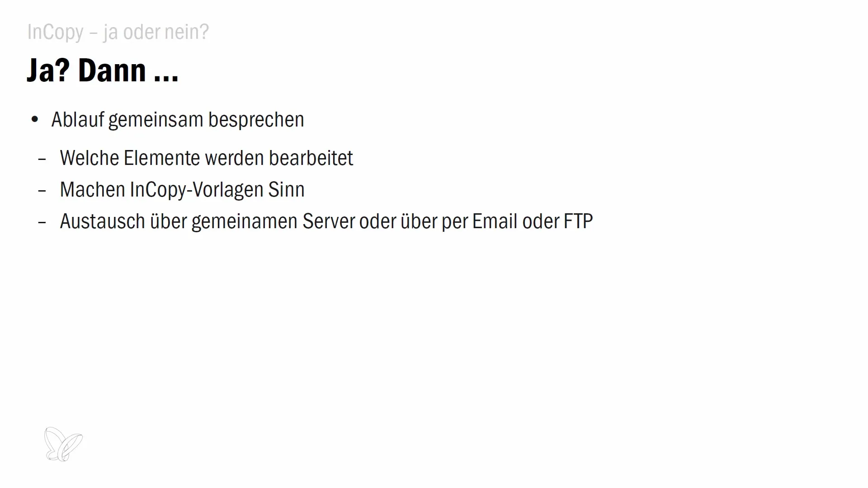Viewport: 868px width, 488px height.
Task: Click the bullet point 'Ablauf gemeinsam besprechen'
Action: coord(177,118)
